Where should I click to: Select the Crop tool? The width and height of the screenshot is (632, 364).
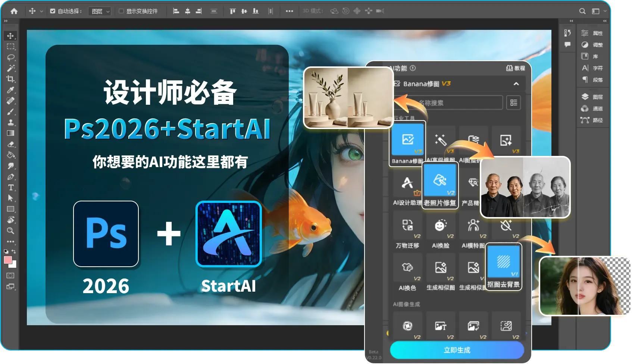10,79
